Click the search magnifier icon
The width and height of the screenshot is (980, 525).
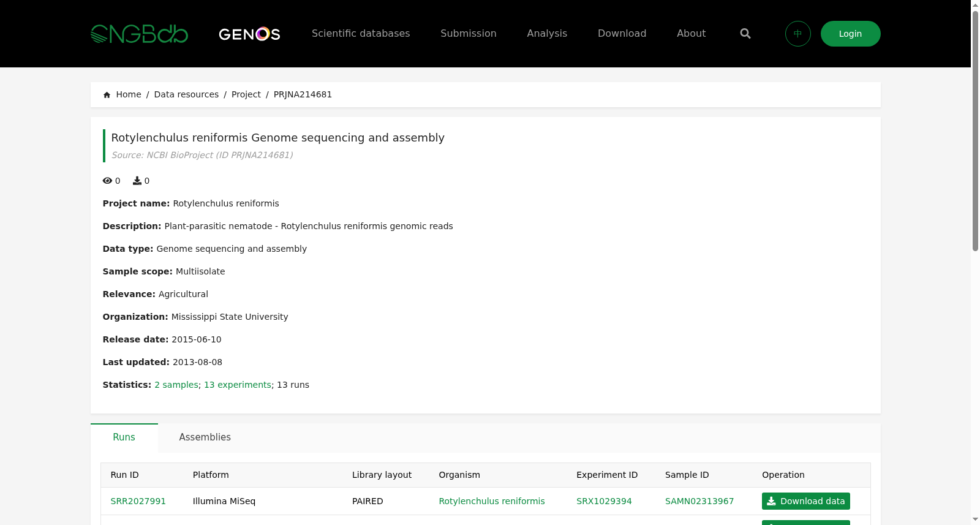[x=745, y=34]
